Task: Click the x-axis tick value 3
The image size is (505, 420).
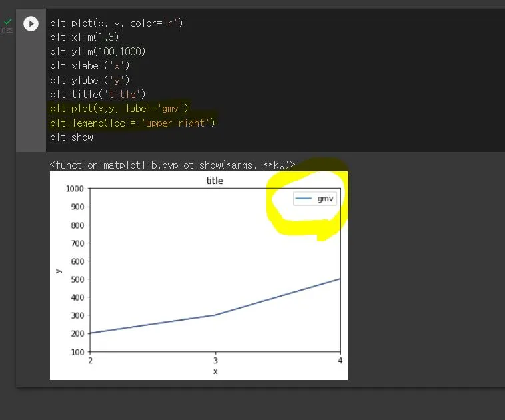Action: click(215, 361)
